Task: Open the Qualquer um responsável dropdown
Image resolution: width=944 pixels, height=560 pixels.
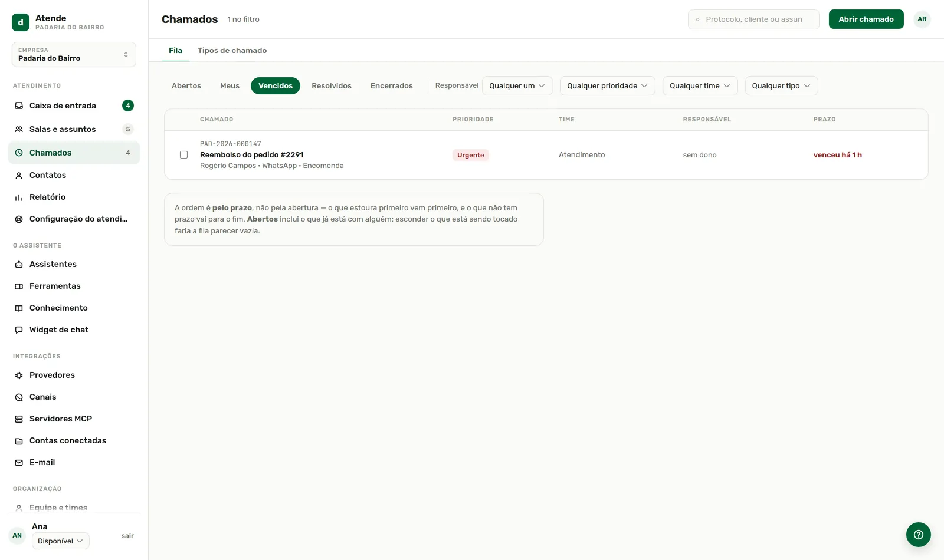Action: [517, 85]
